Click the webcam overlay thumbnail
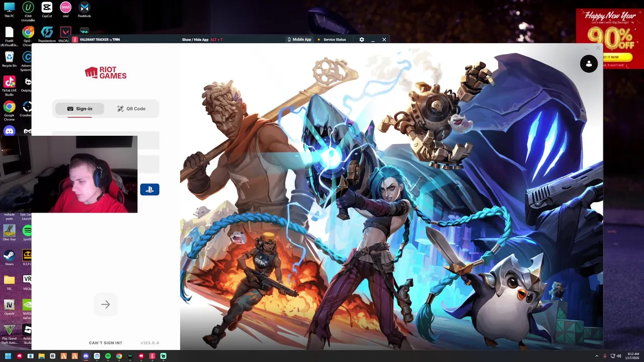The height and width of the screenshot is (362, 644). 69,174
